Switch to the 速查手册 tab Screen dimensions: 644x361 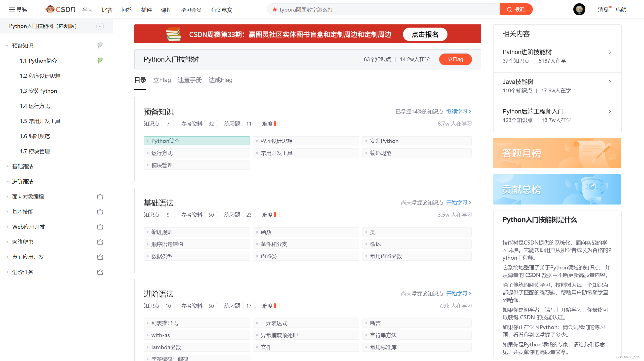pyautogui.click(x=190, y=80)
